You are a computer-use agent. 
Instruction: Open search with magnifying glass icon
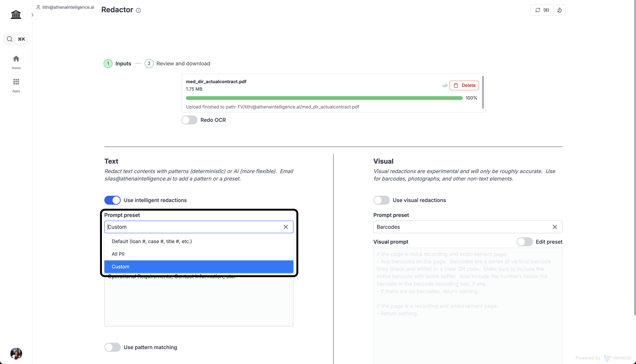[x=10, y=39]
